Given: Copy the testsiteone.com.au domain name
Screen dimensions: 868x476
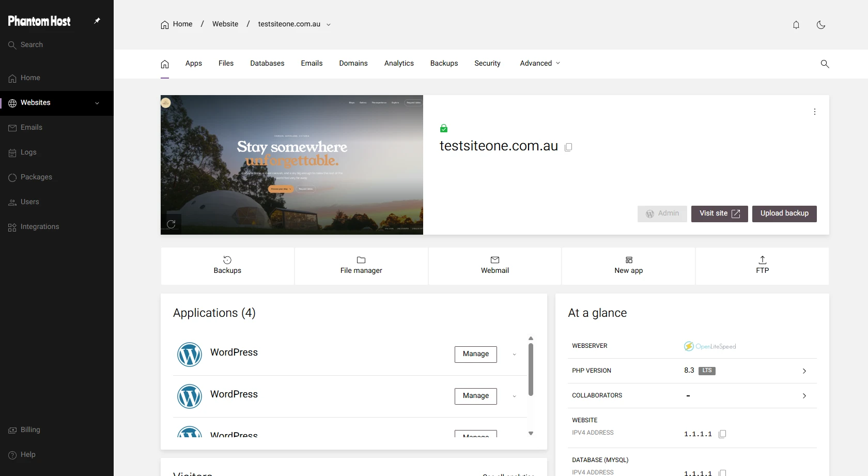Looking at the screenshot, I should pos(568,147).
